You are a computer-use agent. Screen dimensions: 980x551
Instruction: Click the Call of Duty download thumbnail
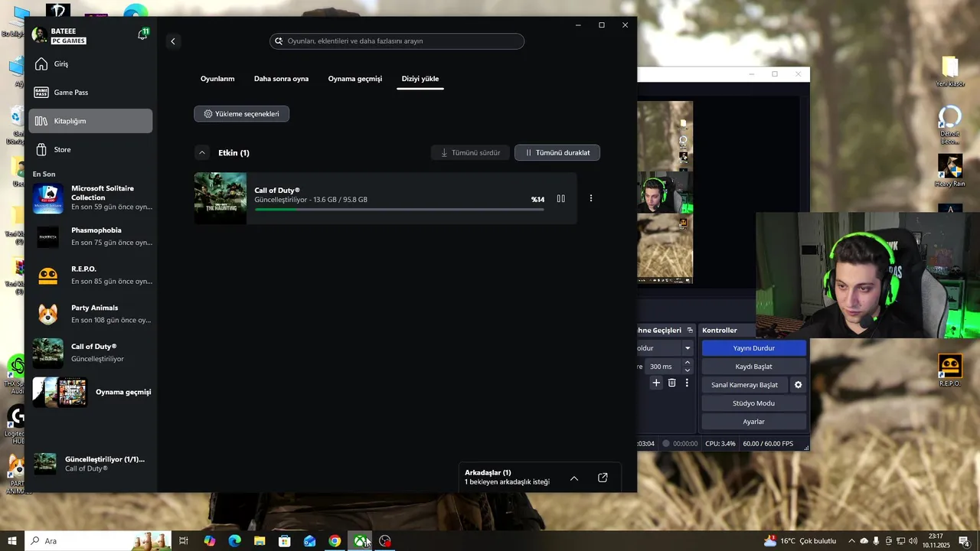[220, 198]
